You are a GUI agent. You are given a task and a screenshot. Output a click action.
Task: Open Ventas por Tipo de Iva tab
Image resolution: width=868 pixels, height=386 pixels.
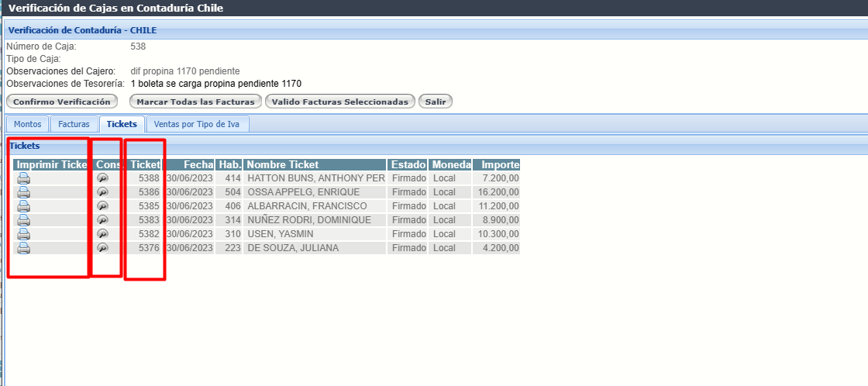[197, 124]
